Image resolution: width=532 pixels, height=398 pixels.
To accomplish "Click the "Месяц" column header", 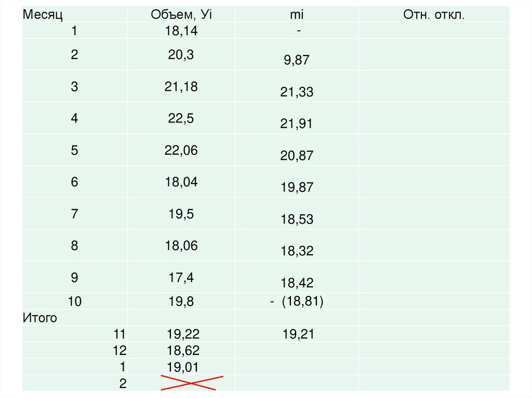I will (43, 15).
